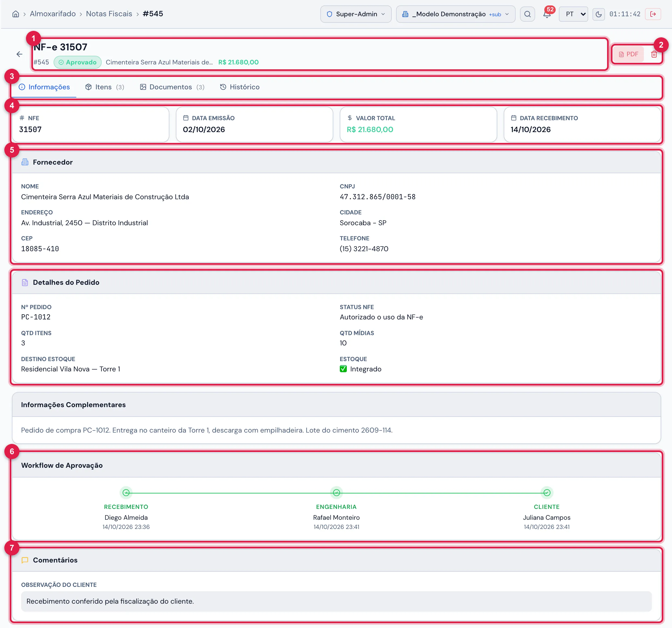672x628 pixels.
Task: View the Histórico tab
Action: pyautogui.click(x=240, y=87)
